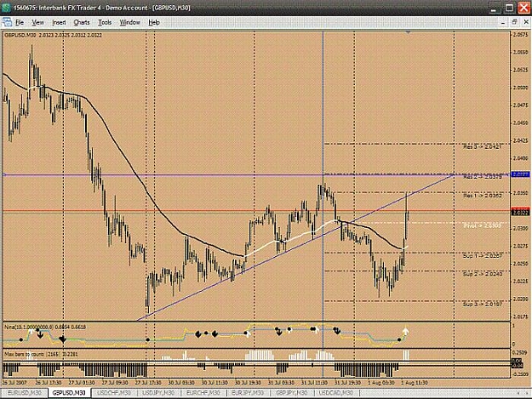Close the inner GBPUSD chart window
The width and height of the screenshot is (532, 399).
(x=526, y=22)
